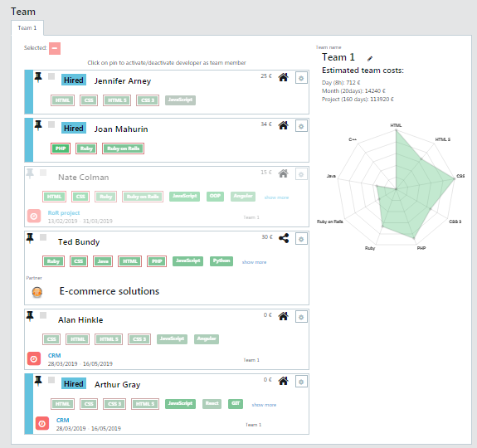477x448 pixels.
Task: Click Joan Mahurin's PHP skill tag
Action: click(61, 149)
